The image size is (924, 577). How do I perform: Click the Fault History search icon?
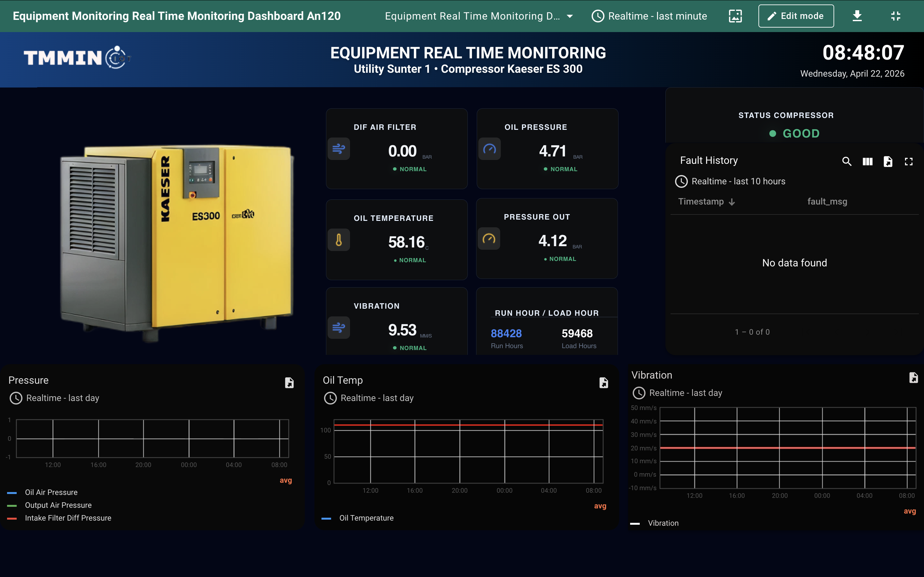846,162
